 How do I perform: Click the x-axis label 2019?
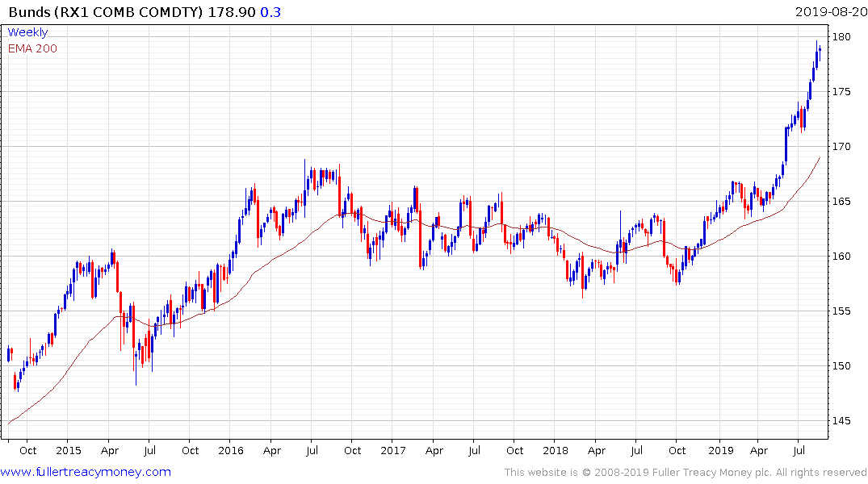click(x=721, y=450)
